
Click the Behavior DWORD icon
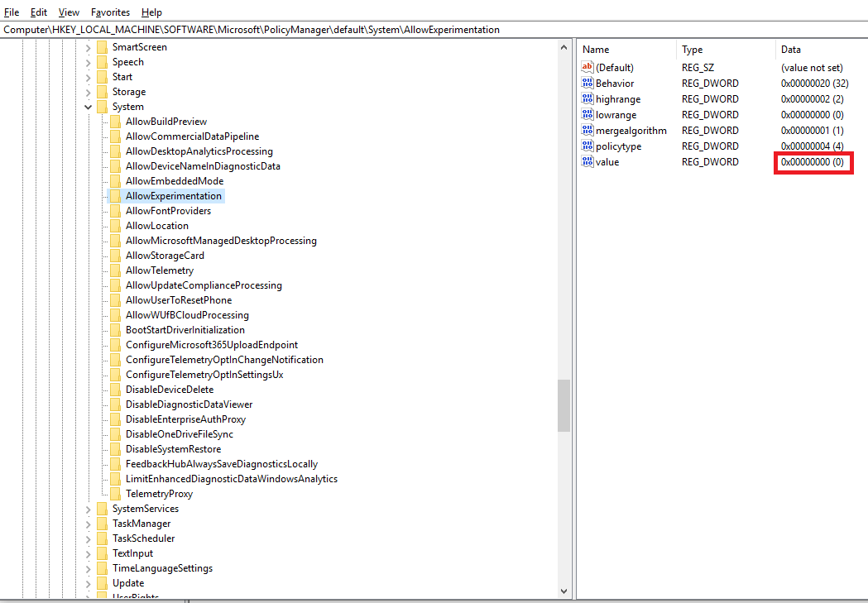click(587, 83)
